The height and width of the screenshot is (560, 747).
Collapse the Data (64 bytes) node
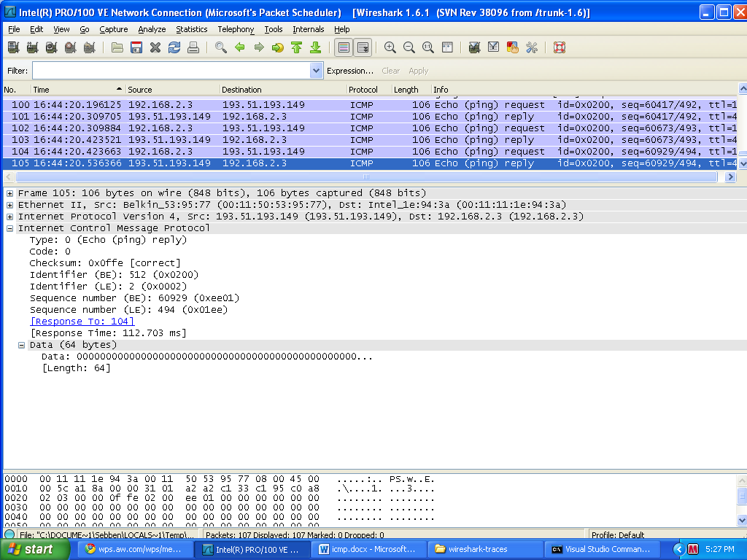21,345
